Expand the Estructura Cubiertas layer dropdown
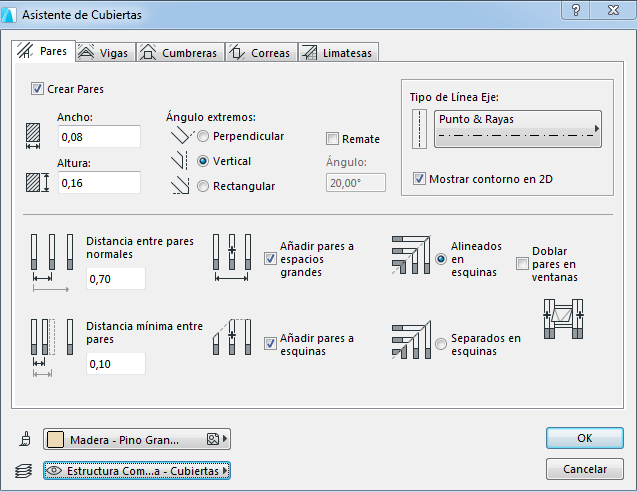The height and width of the screenshot is (492, 637). coord(137,470)
